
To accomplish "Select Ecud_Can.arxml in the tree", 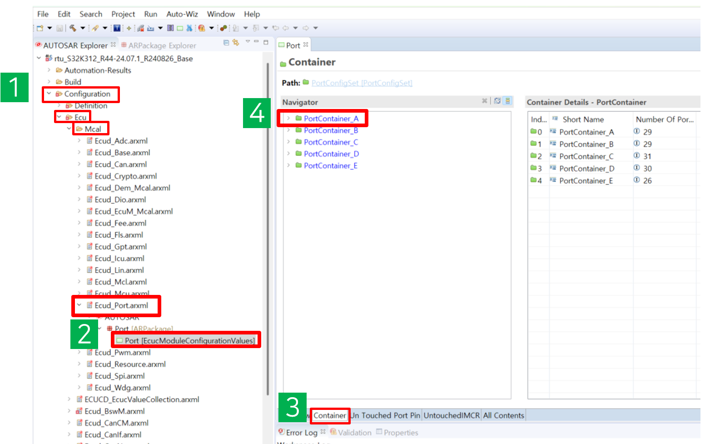I will [x=120, y=164].
